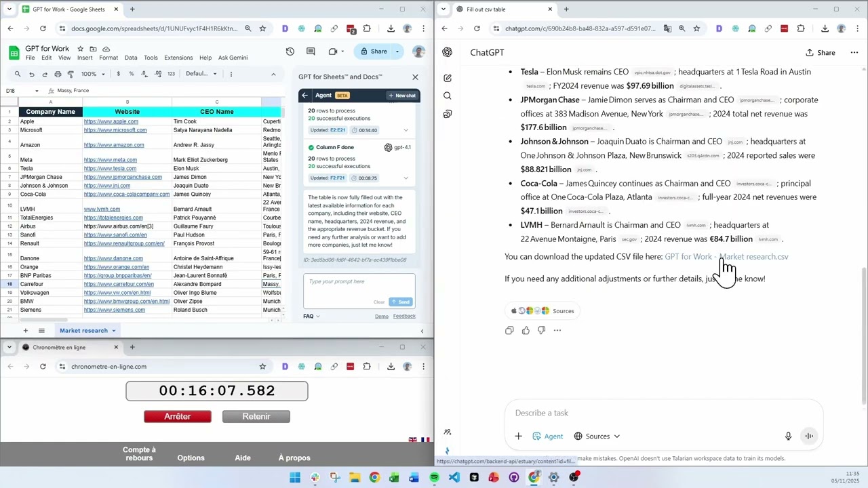Screen dimensions: 868x488
Task: Click the move to folder icon in Sheets
Action: pyautogui.click(x=93, y=49)
